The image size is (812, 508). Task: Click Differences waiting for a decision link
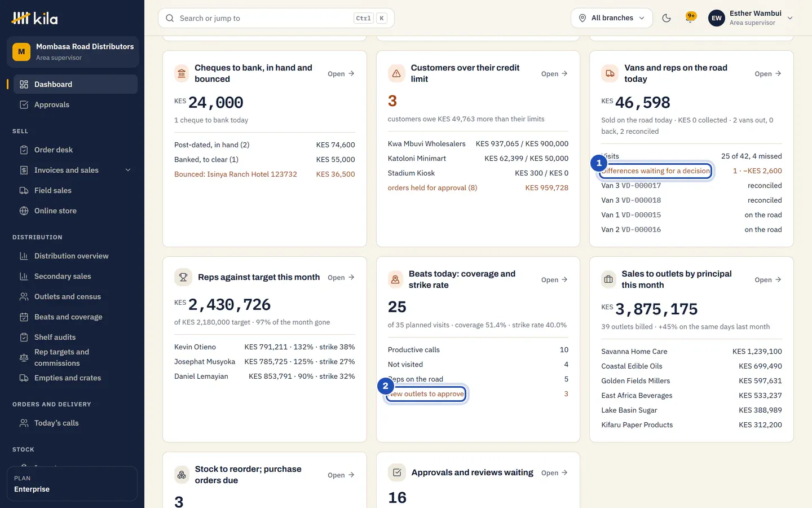(656, 170)
